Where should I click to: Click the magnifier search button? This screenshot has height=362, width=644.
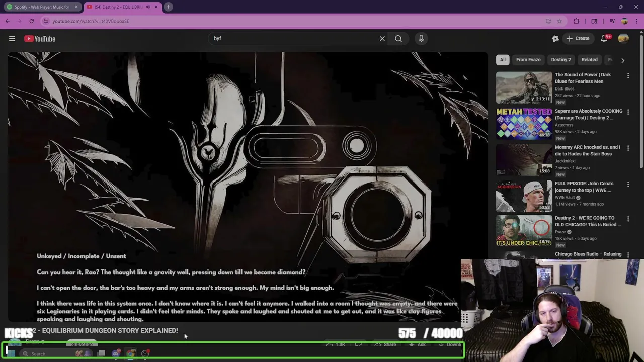click(x=398, y=38)
